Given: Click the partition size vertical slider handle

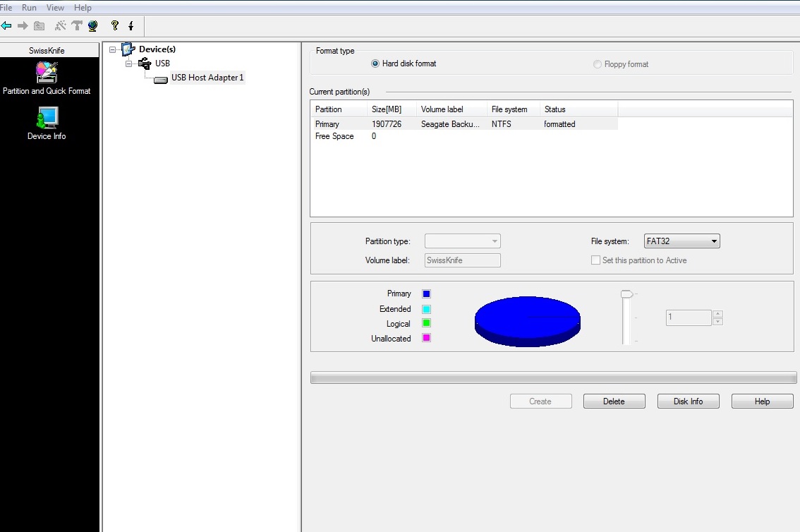Looking at the screenshot, I should (x=626, y=294).
